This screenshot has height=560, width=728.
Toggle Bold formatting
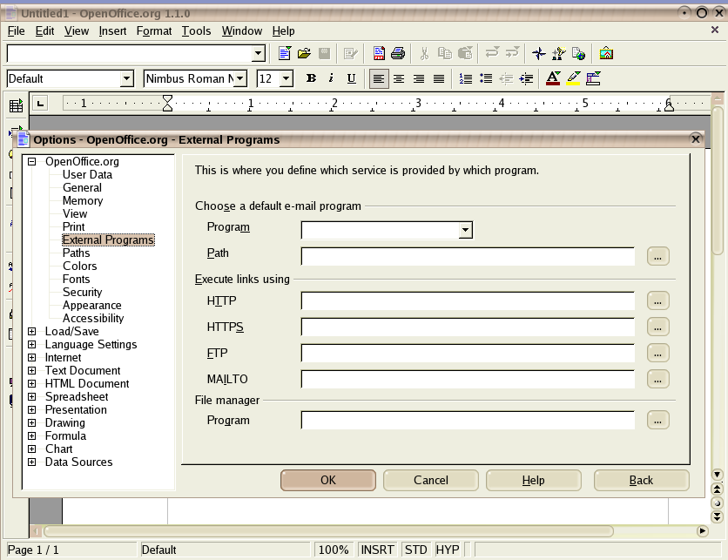coord(311,79)
